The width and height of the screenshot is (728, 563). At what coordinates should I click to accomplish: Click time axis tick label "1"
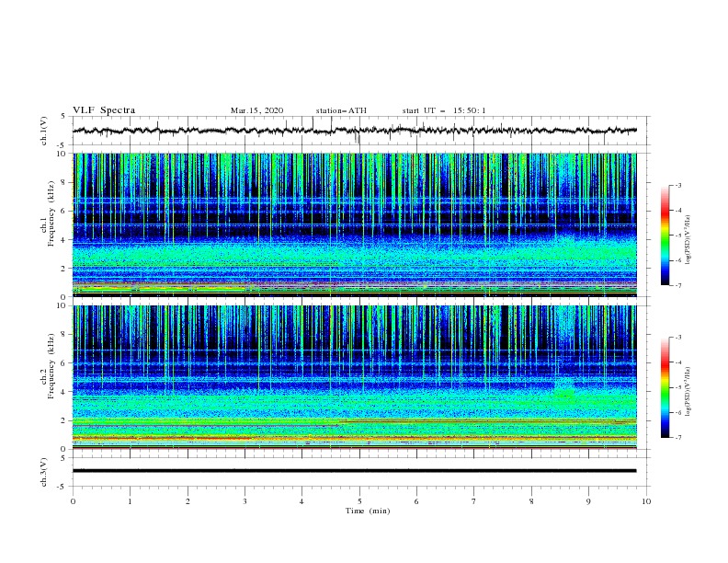pos(130,501)
